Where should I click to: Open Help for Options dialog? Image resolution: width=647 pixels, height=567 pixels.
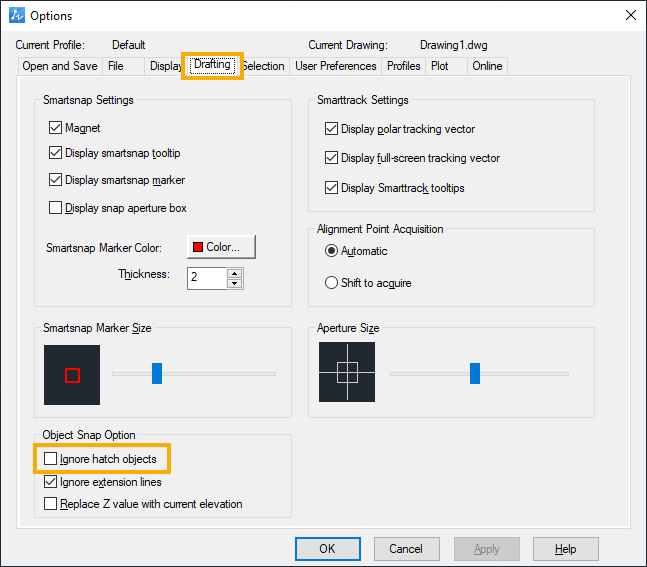click(566, 549)
